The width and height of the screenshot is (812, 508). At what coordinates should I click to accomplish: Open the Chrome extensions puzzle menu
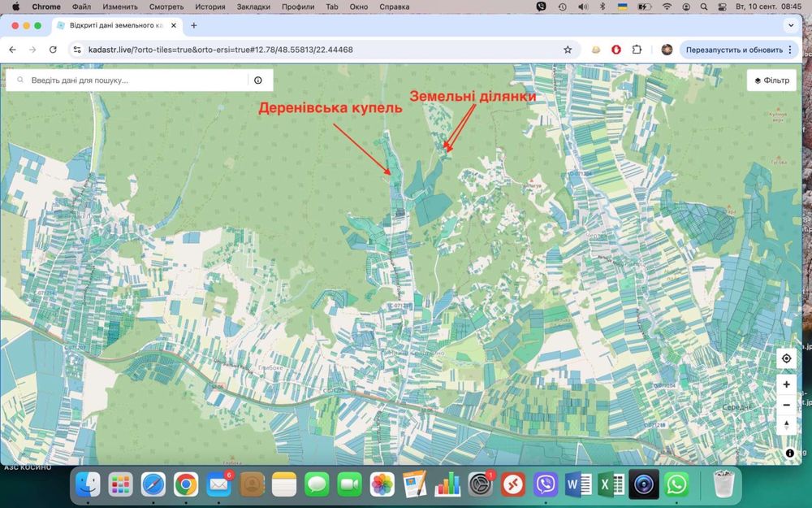pyautogui.click(x=637, y=50)
